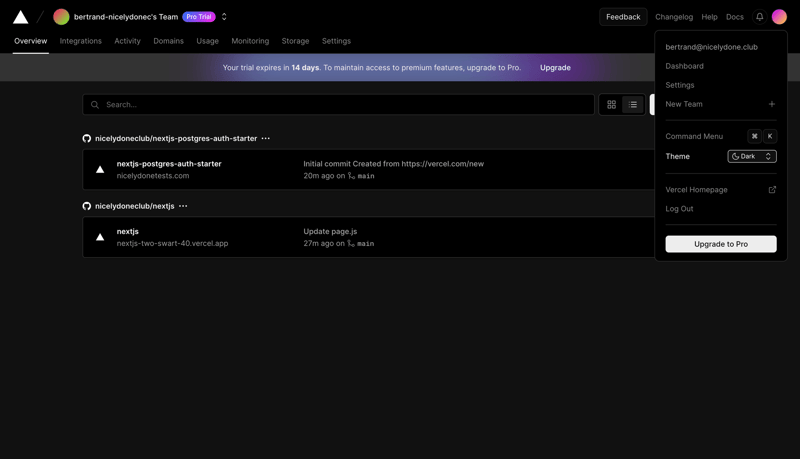Click Initial commit Created from vercel.com/new
Image resolution: width=800 pixels, height=459 pixels.
393,164
